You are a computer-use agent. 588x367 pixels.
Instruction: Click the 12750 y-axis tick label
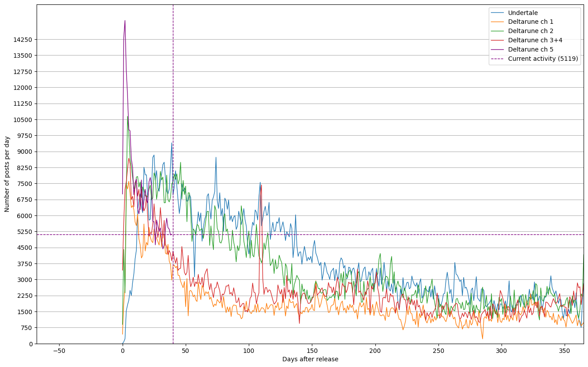24,71
